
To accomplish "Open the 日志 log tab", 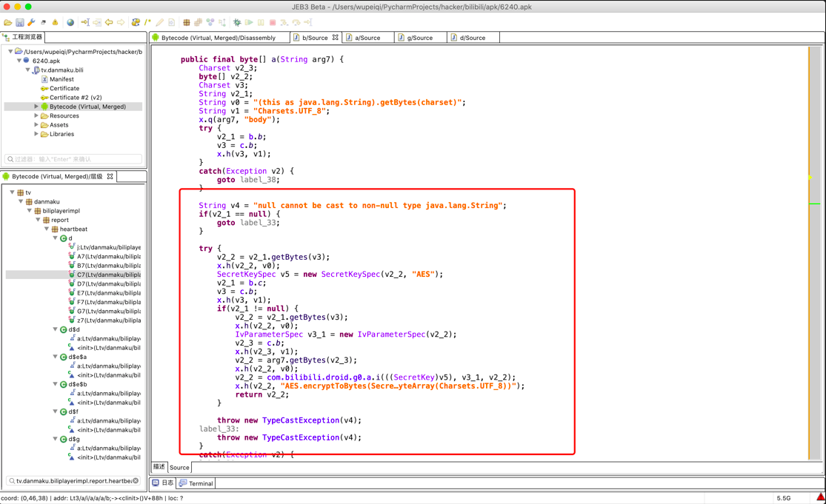I will coord(163,483).
